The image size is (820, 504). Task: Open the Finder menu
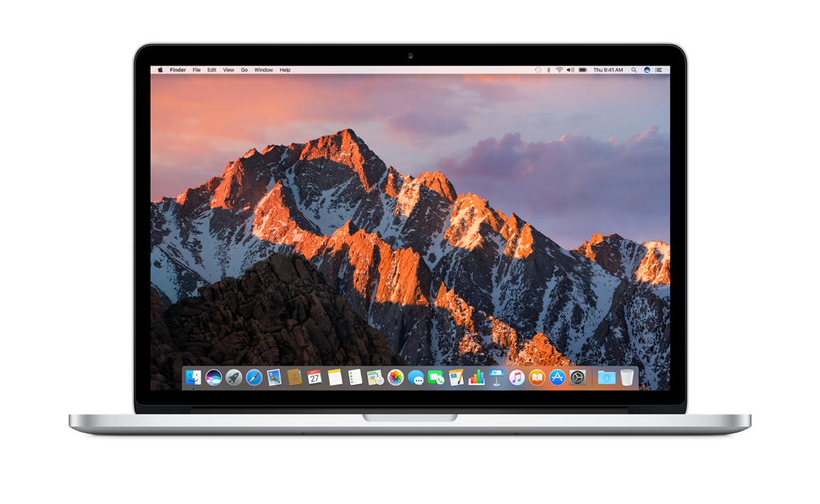click(178, 70)
